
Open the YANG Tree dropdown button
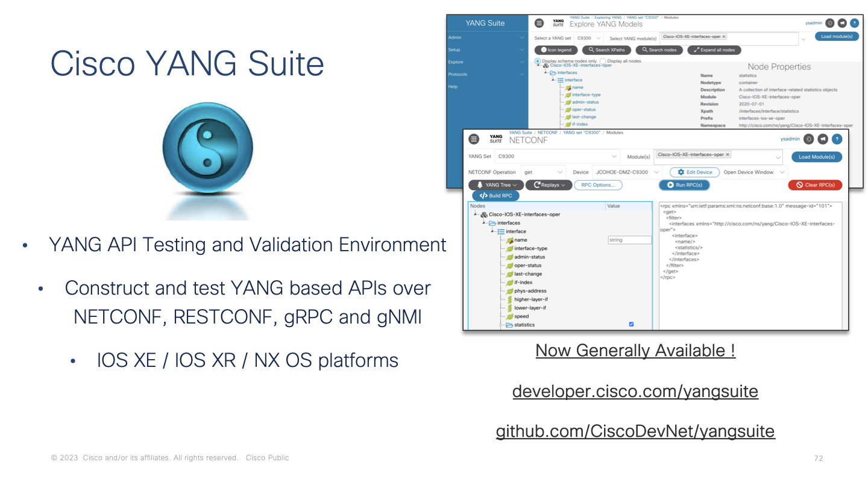pos(497,185)
